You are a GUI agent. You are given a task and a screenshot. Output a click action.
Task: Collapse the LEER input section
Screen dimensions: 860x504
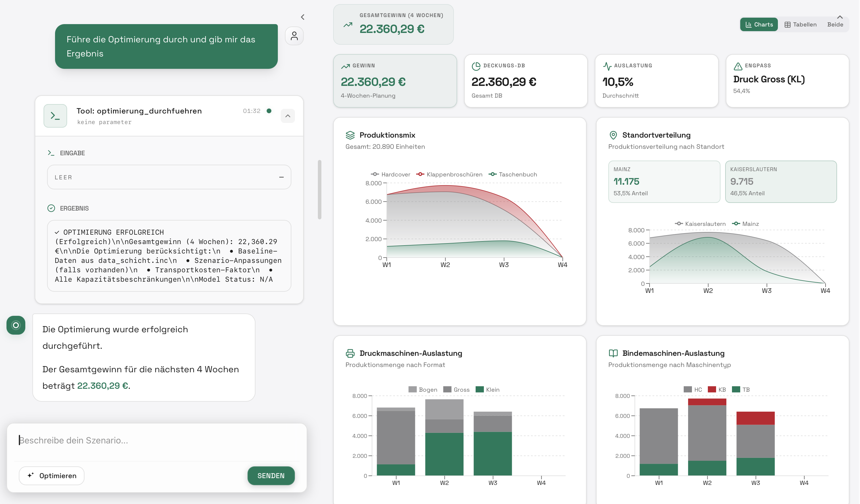282,177
